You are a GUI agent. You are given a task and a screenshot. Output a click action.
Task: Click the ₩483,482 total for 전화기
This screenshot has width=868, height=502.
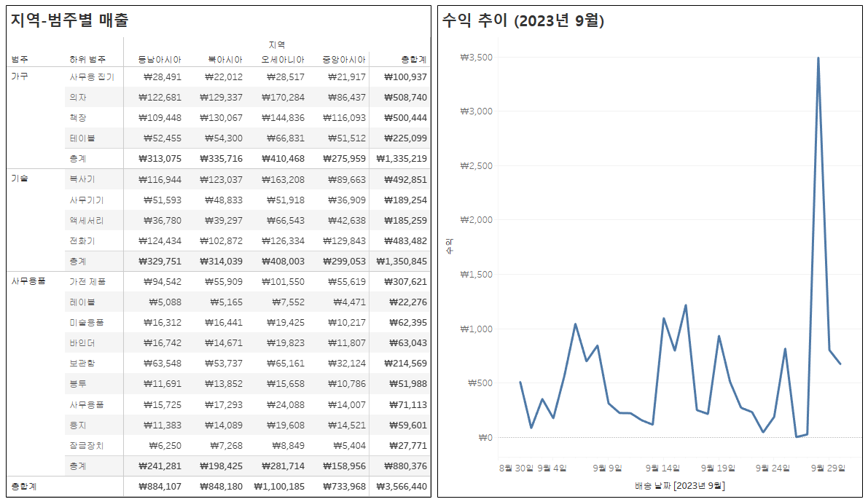[405, 240]
